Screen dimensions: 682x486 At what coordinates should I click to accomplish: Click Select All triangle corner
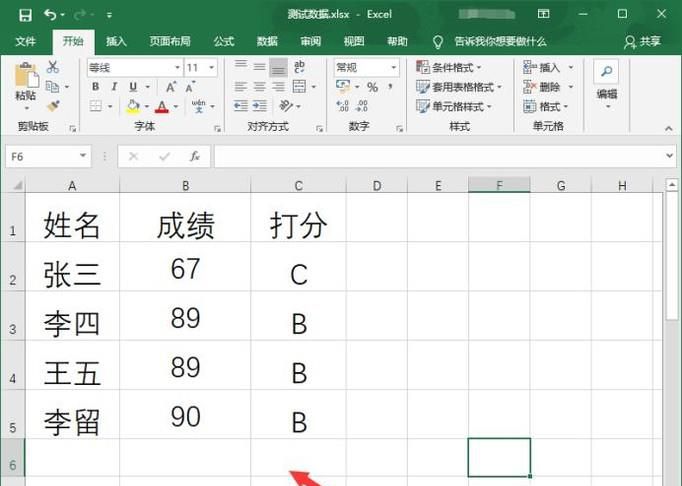[17, 185]
